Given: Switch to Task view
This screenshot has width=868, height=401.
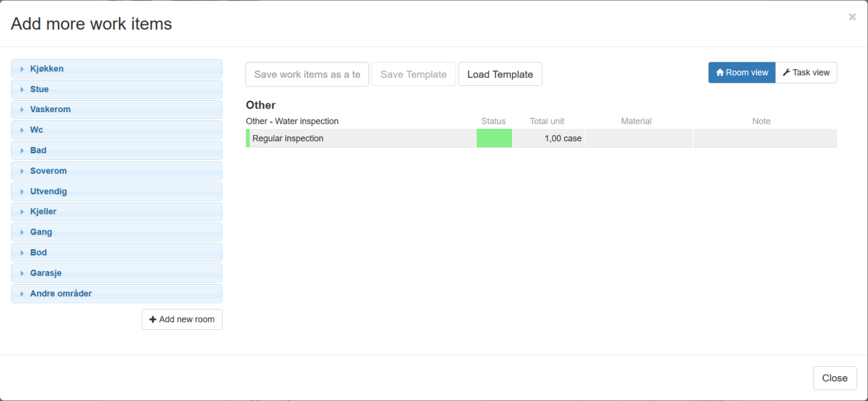Looking at the screenshot, I should tap(806, 73).
